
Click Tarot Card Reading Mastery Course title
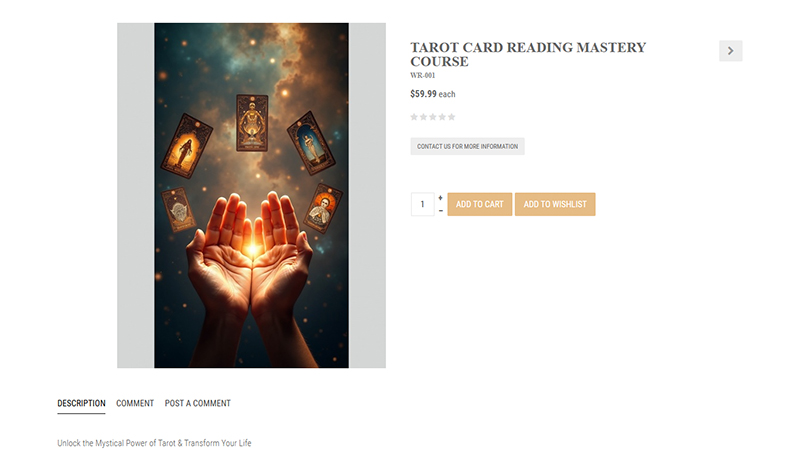coord(528,54)
